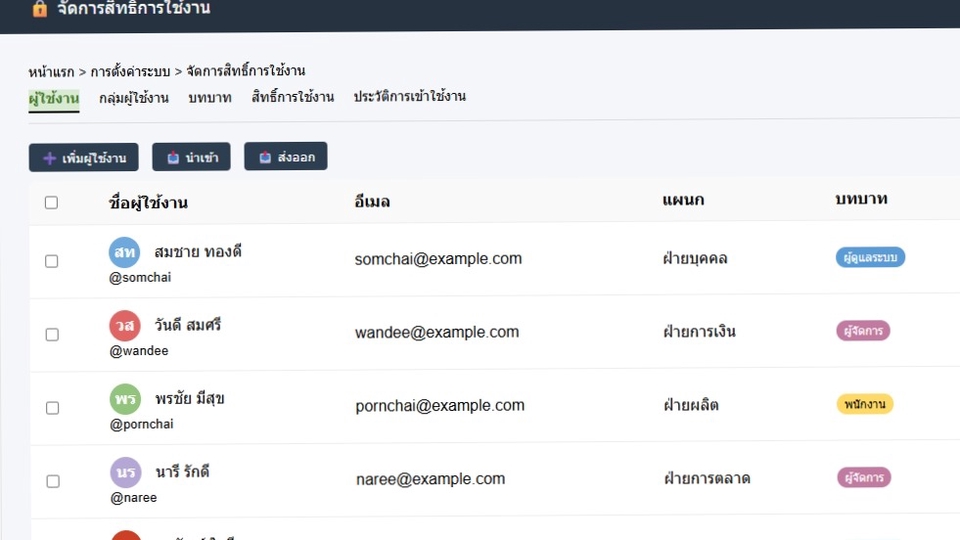Follow the หน้าแรก breadcrumb link
960x540 pixels.
click(51, 72)
